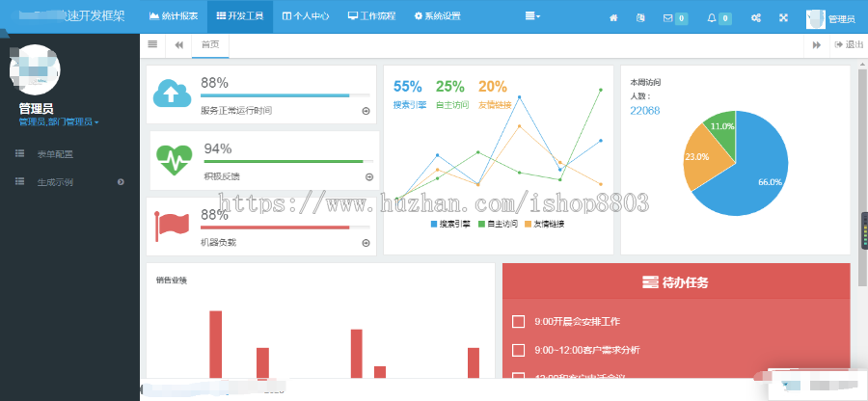Viewport: 868px width, 401px height.
Task: Click the 积极反馈 label
Action: (222, 176)
